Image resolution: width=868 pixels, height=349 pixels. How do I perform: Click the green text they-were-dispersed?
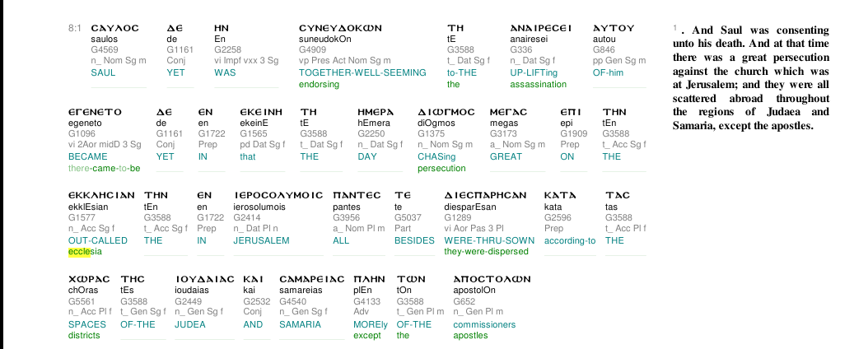coord(486,252)
